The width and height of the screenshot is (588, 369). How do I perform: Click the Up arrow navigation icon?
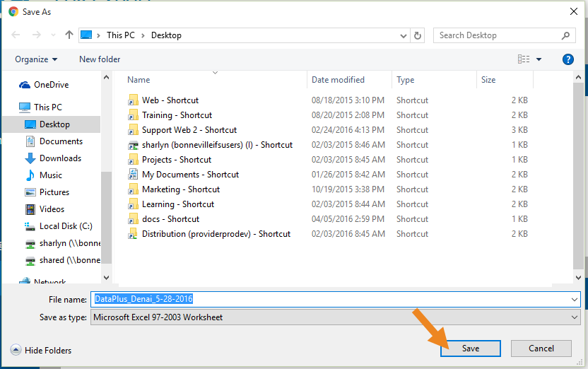click(69, 35)
